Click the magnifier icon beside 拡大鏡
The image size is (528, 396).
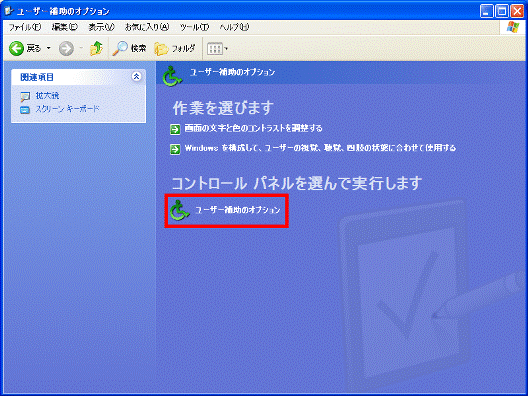25,97
